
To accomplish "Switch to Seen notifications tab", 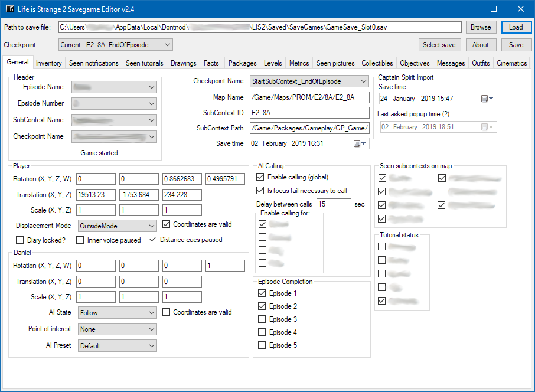I will (93, 63).
